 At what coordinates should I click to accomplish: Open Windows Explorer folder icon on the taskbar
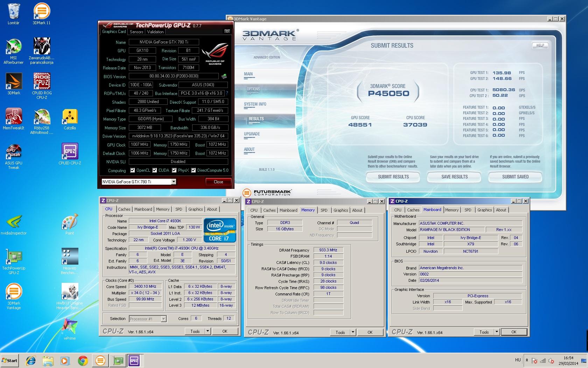(48, 360)
